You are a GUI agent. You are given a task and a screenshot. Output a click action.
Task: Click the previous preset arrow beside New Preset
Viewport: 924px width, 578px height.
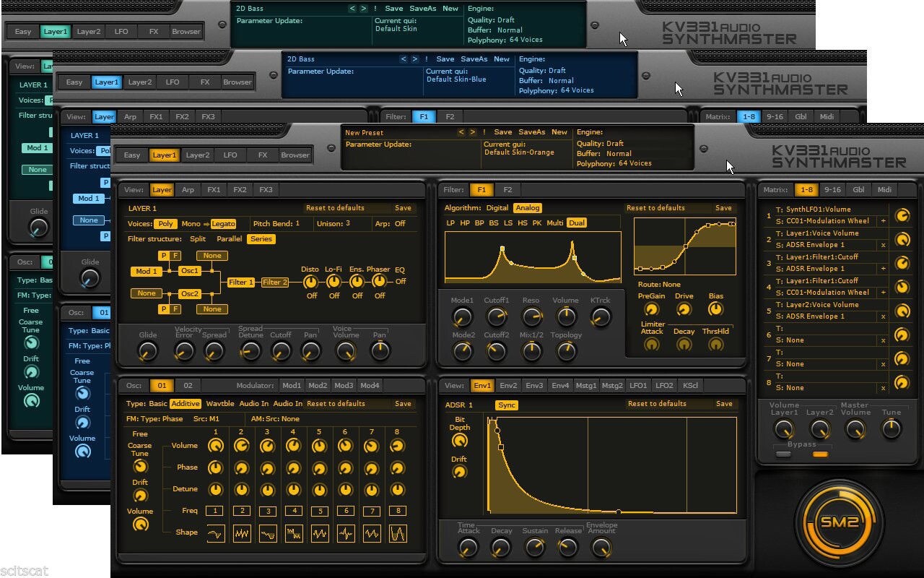[x=461, y=132]
